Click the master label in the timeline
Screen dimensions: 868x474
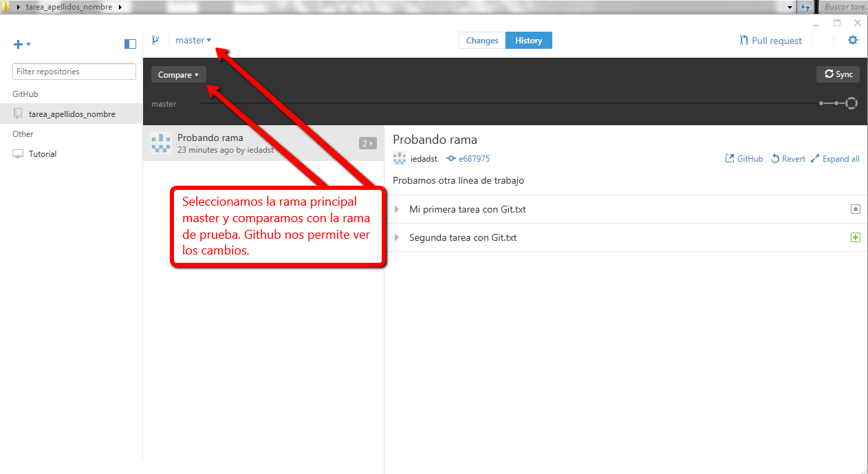164,104
